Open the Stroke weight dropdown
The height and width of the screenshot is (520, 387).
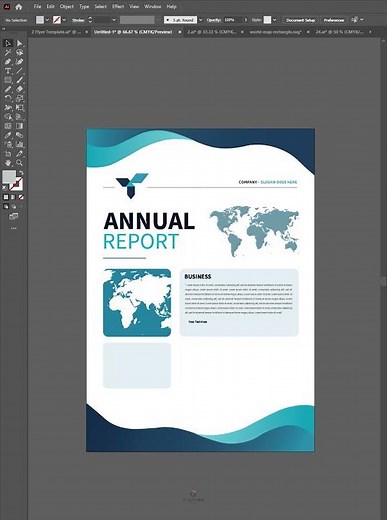[114, 20]
